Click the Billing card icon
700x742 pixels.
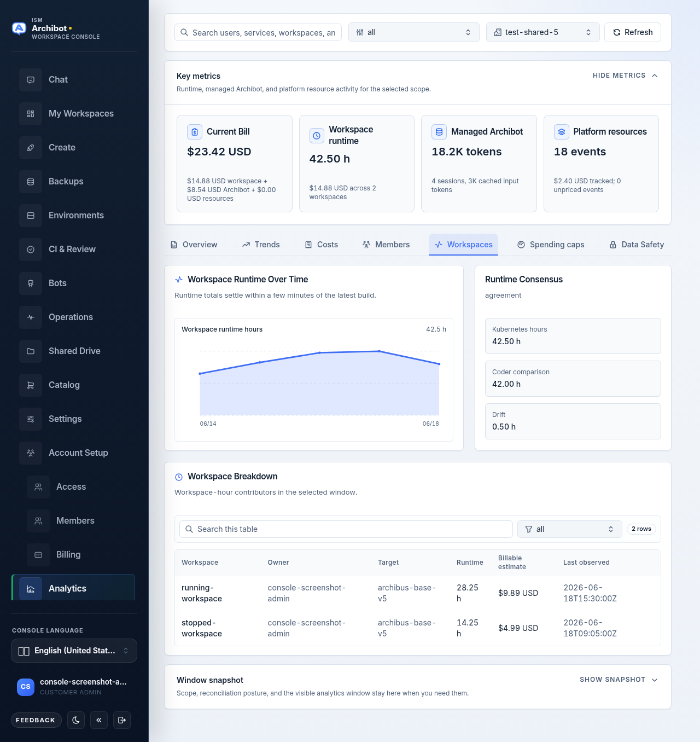point(38,555)
